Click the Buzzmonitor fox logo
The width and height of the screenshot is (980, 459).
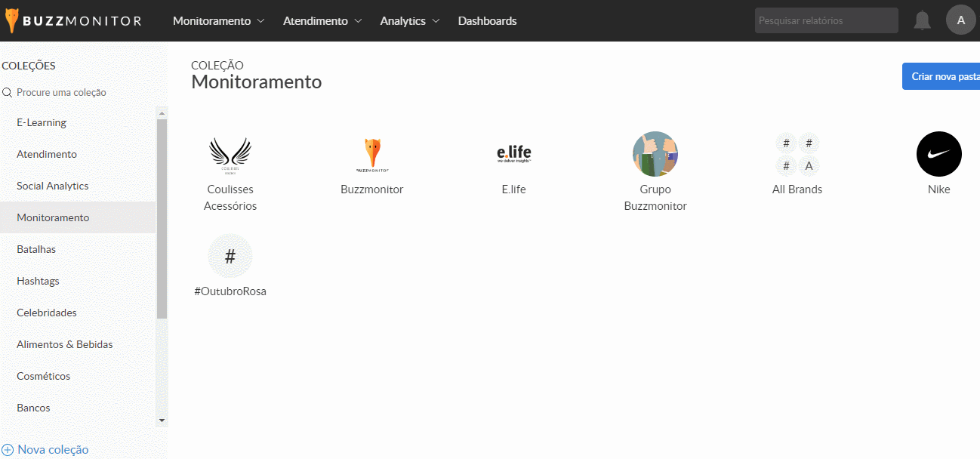coord(12,21)
